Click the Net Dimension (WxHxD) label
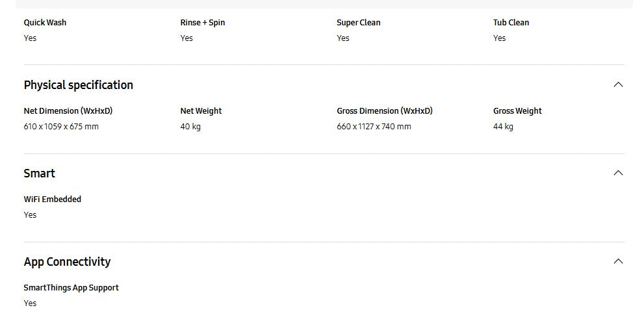This screenshot has width=644, height=334. click(68, 111)
